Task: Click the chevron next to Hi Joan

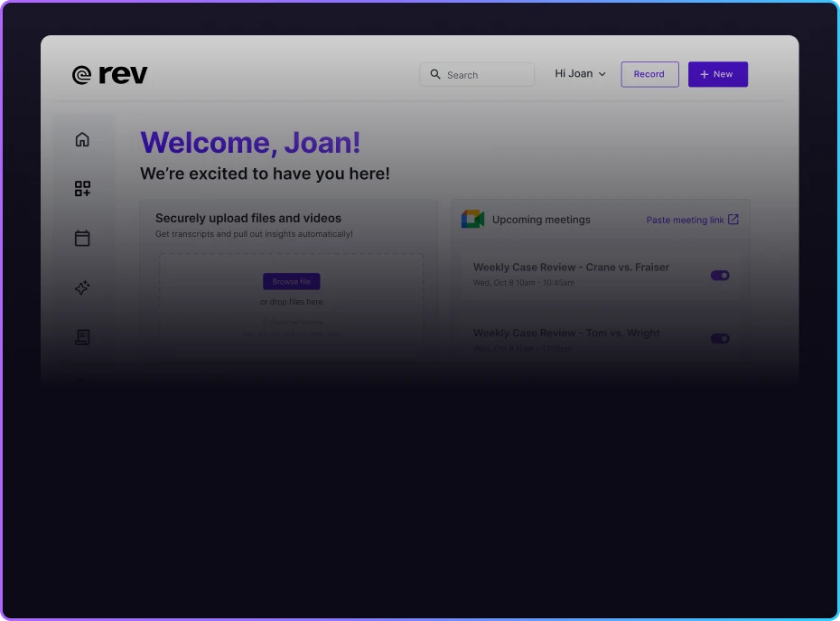Action: 602,74
